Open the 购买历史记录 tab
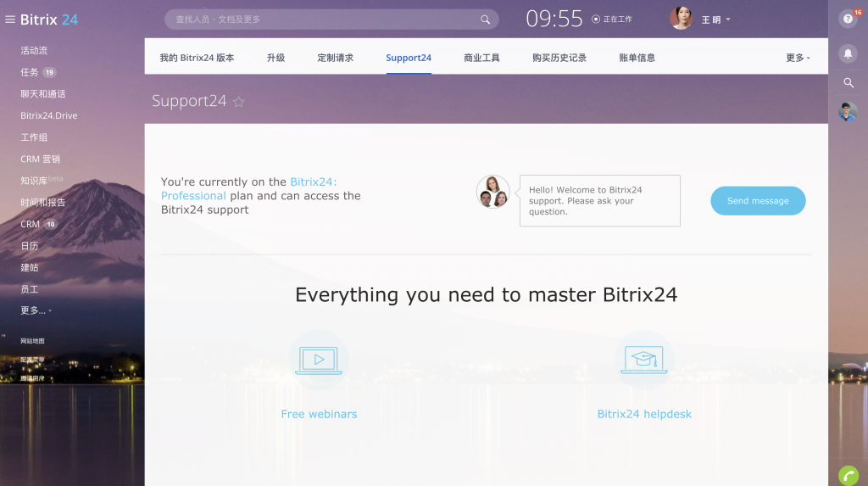Screen dimensions: 868x486 coord(559,58)
